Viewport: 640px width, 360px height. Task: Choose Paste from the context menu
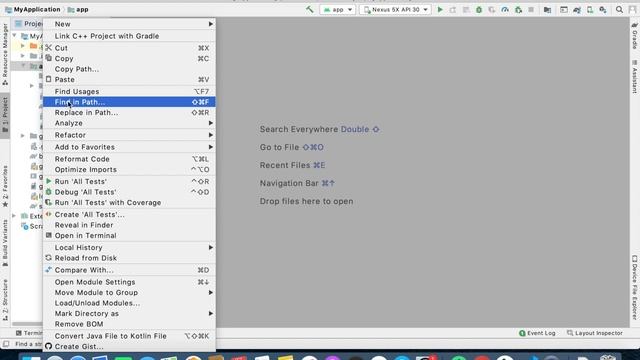[129, 80]
